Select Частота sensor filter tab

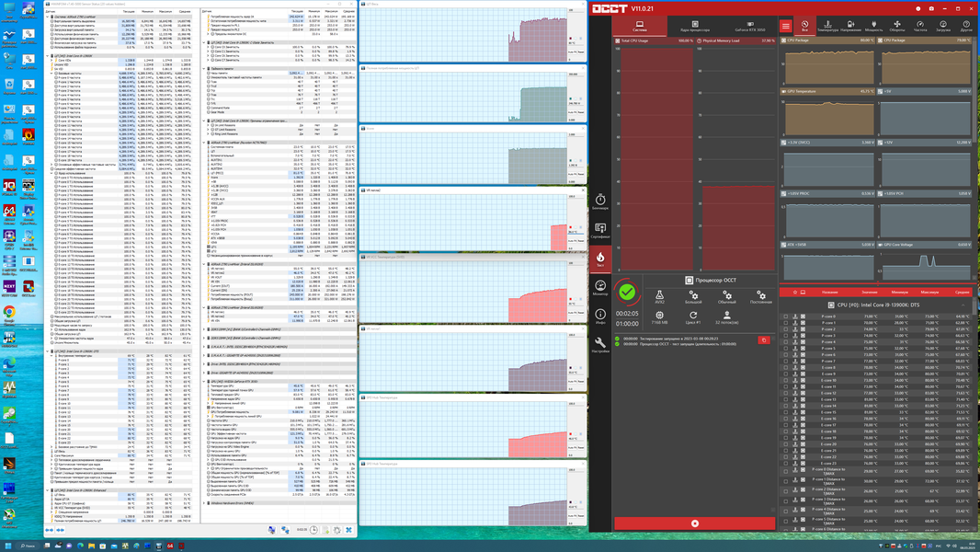tap(920, 26)
